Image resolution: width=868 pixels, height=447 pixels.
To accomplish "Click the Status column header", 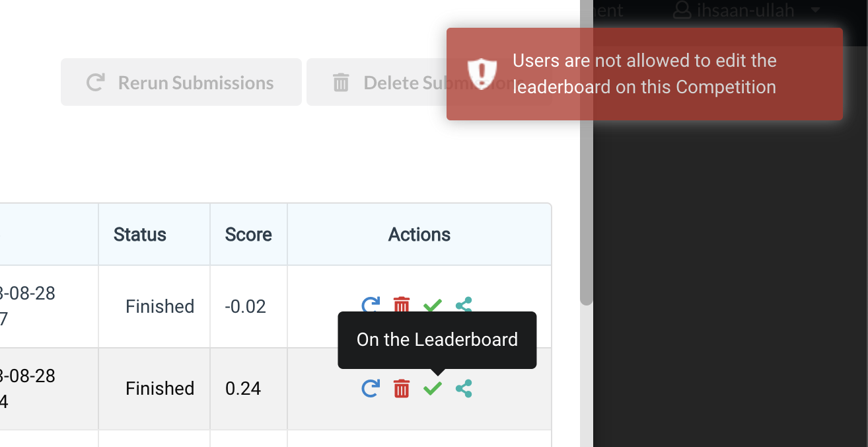I will (139, 234).
